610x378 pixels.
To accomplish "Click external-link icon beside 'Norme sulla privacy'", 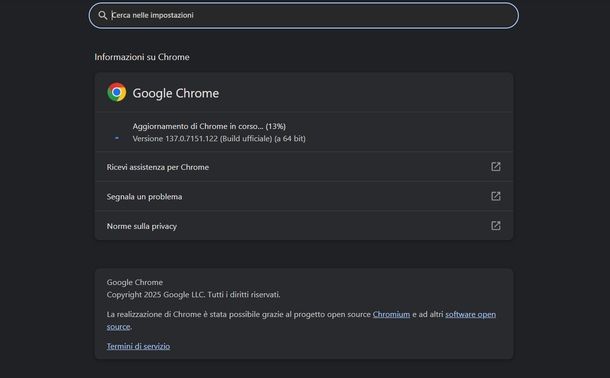I will point(496,226).
